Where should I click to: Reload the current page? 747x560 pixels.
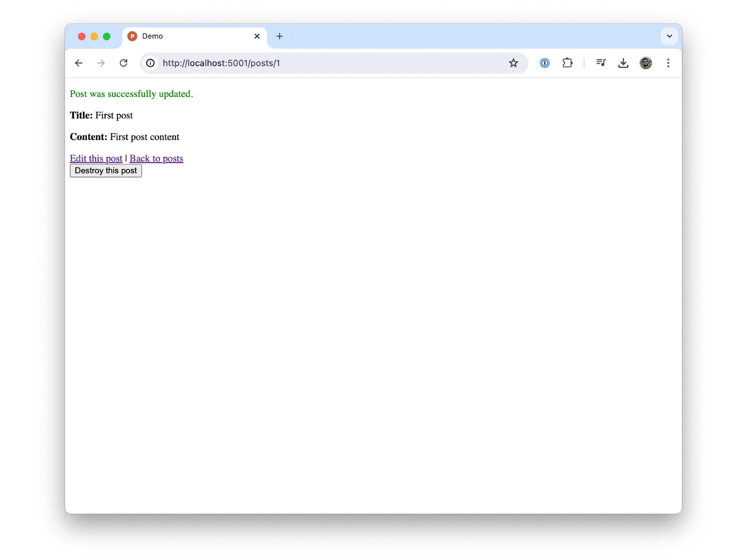point(124,63)
